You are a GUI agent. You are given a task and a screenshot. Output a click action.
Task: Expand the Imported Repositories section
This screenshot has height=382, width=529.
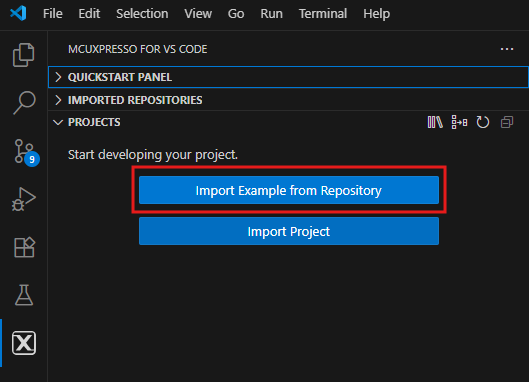click(x=288, y=100)
